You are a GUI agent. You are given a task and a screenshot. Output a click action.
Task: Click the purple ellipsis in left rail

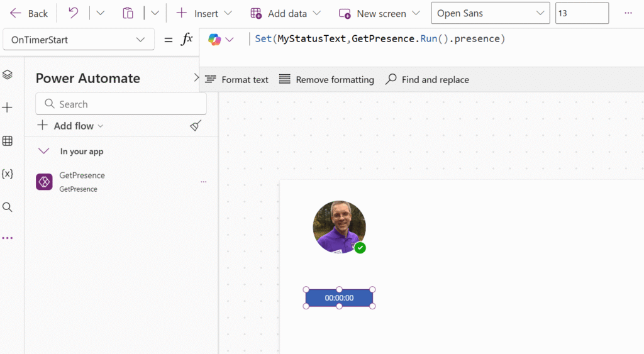coord(8,238)
